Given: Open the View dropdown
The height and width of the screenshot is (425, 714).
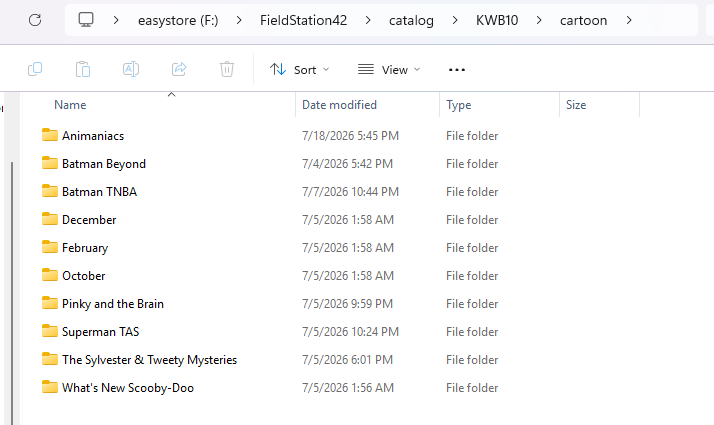Looking at the screenshot, I should pyautogui.click(x=389, y=70).
